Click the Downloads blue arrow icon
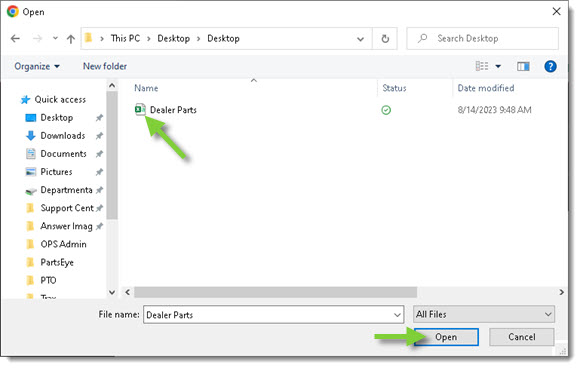This screenshot has width=580, height=368. click(x=31, y=136)
